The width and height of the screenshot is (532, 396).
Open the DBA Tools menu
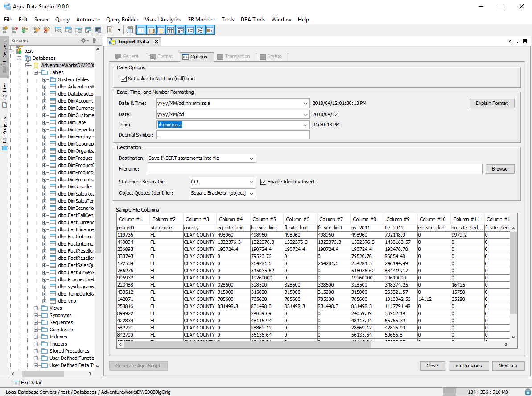pyautogui.click(x=253, y=20)
